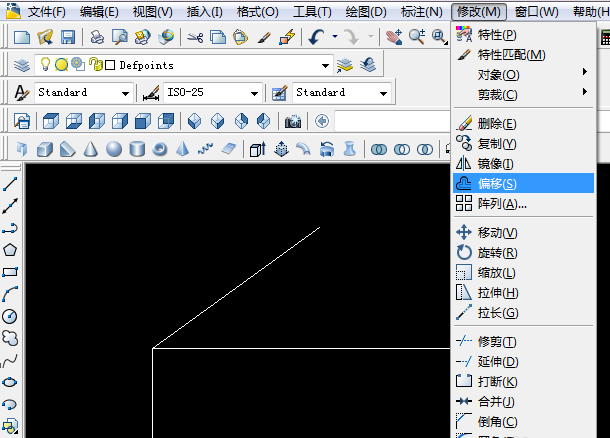Toggle the layer freeze sun icon
The width and height of the screenshot is (610, 438).
(60, 65)
